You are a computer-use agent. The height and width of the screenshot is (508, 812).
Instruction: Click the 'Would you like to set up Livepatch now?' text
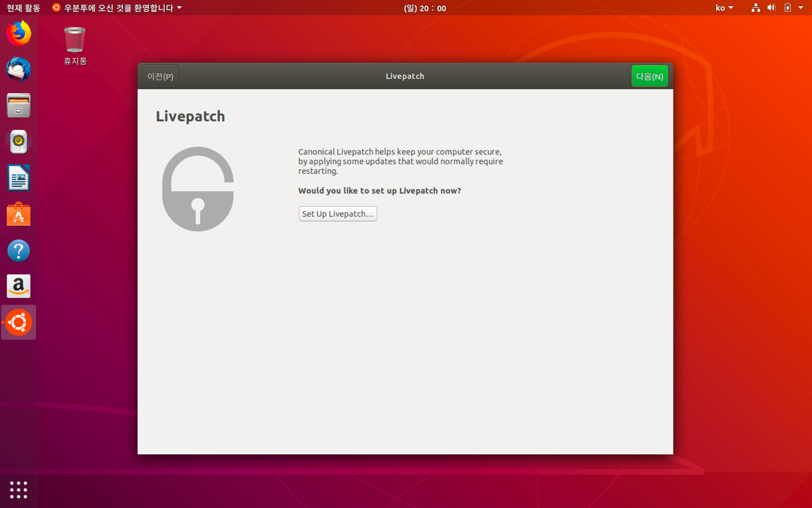pos(380,191)
